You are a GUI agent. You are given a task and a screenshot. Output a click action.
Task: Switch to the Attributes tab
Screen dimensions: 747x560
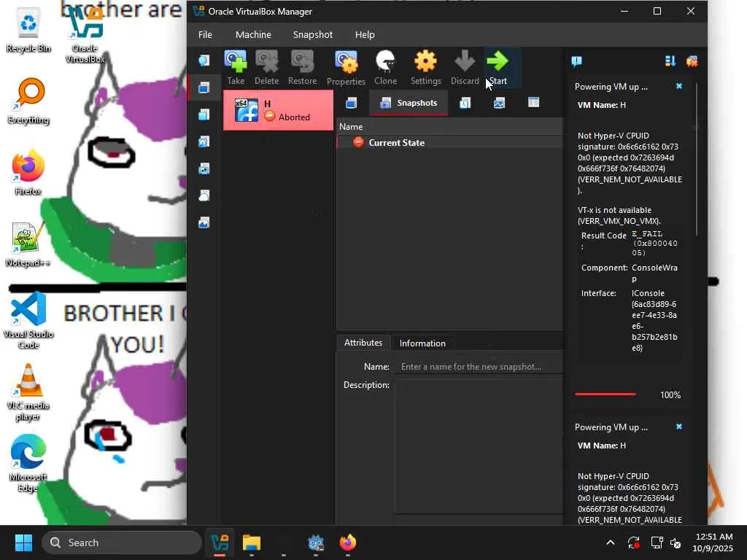point(363,343)
